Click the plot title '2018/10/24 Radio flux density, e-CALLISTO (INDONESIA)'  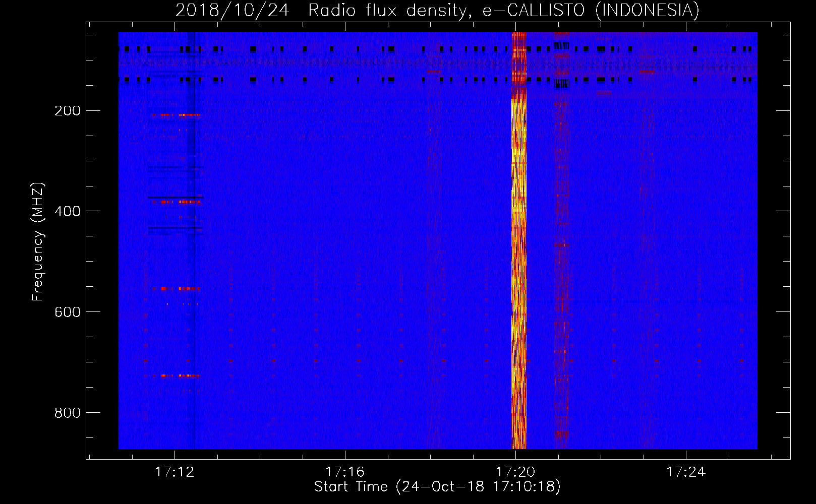[437, 10]
